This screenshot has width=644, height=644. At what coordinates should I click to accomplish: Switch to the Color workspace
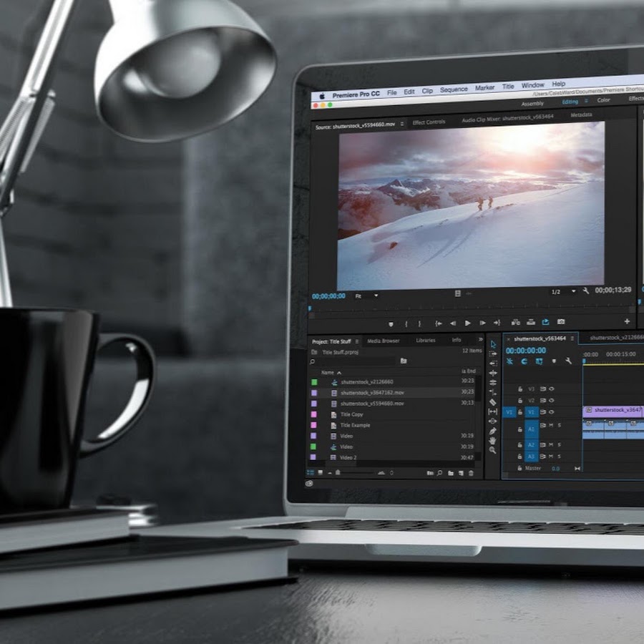(x=603, y=100)
